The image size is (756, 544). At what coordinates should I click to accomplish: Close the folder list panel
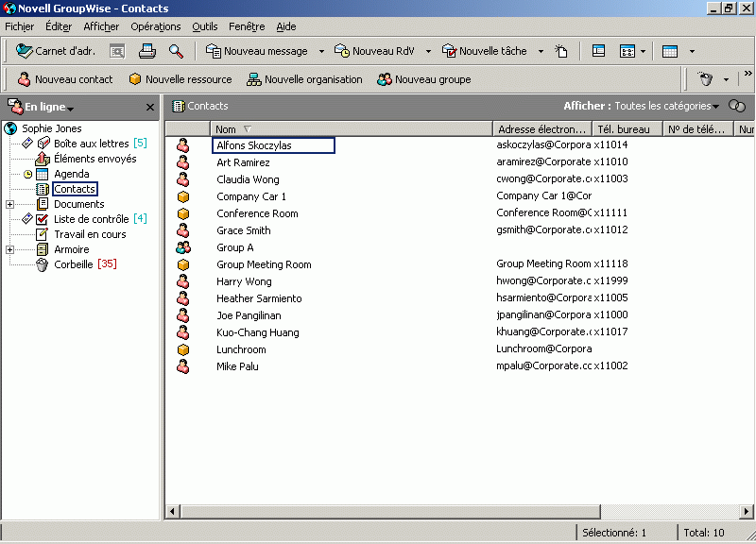point(150,107)
